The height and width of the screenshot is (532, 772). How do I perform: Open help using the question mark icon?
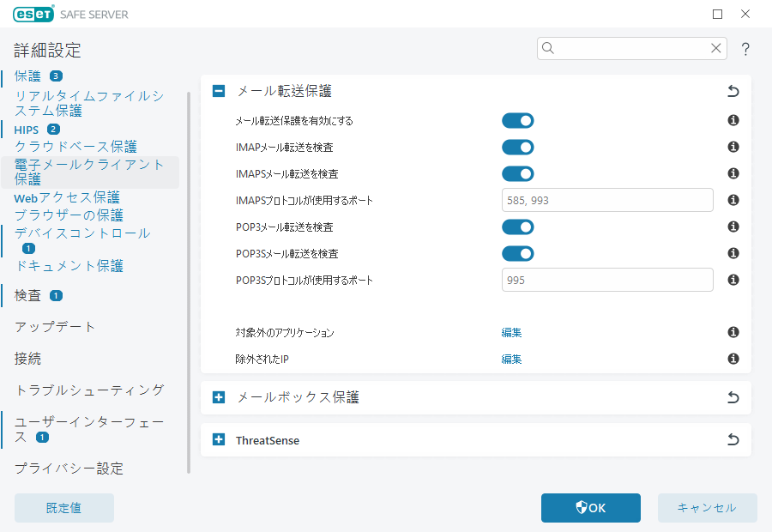[745, 49]
